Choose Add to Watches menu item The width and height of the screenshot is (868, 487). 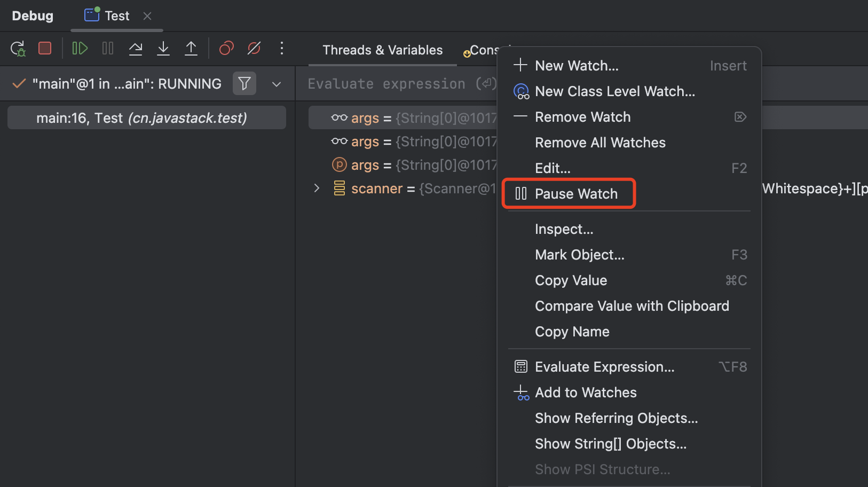(x=586, y=392)
